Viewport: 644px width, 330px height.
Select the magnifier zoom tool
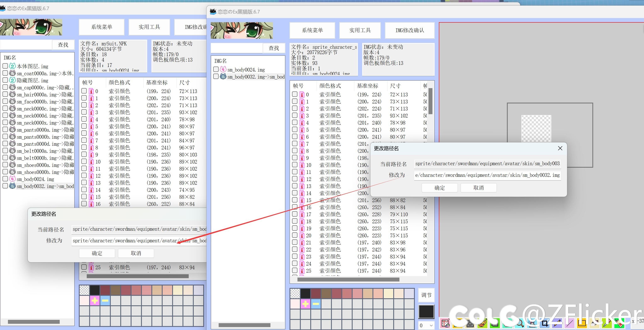point(520,324)
